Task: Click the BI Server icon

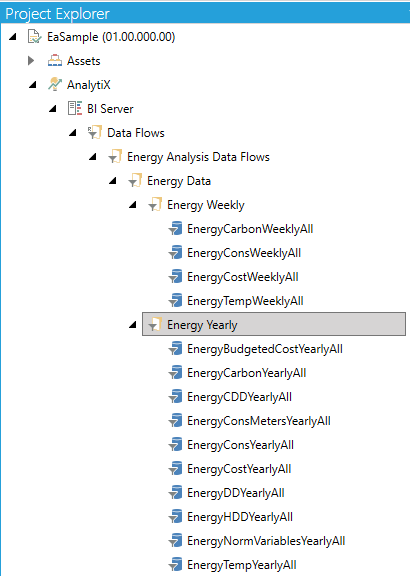Action: (x=75, y=108)
